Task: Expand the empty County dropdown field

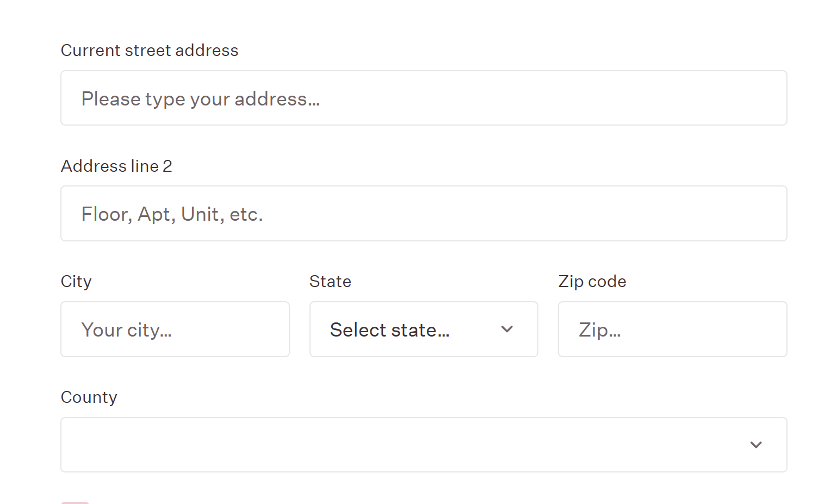Action: point(423,445)
